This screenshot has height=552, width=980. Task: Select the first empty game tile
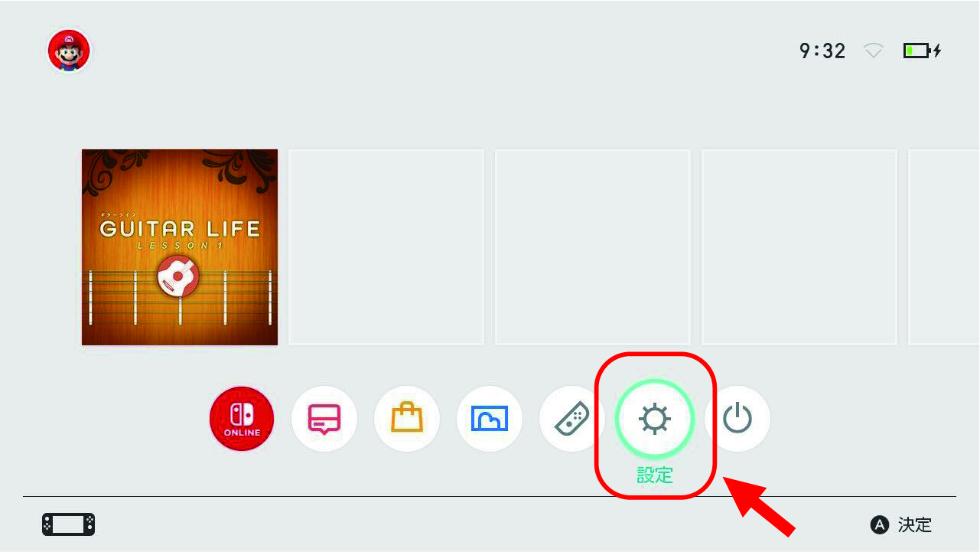point(386,247)
